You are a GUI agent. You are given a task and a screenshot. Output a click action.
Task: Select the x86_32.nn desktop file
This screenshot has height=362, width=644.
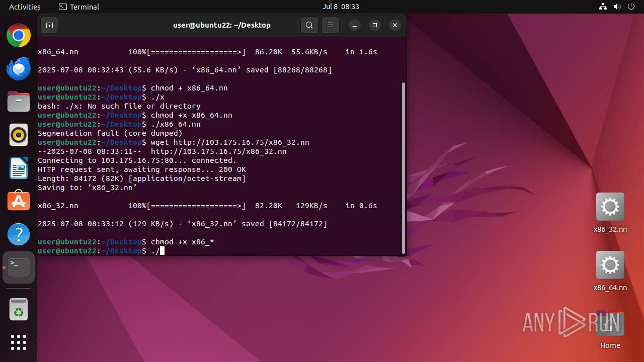point(610,213)
